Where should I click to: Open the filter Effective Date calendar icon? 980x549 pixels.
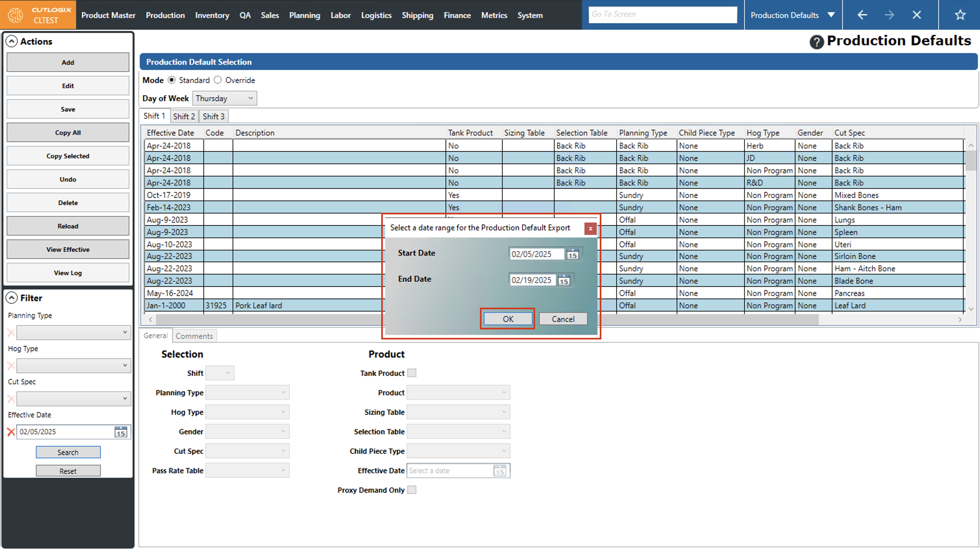pyautogui.click(x=120, y=432)
